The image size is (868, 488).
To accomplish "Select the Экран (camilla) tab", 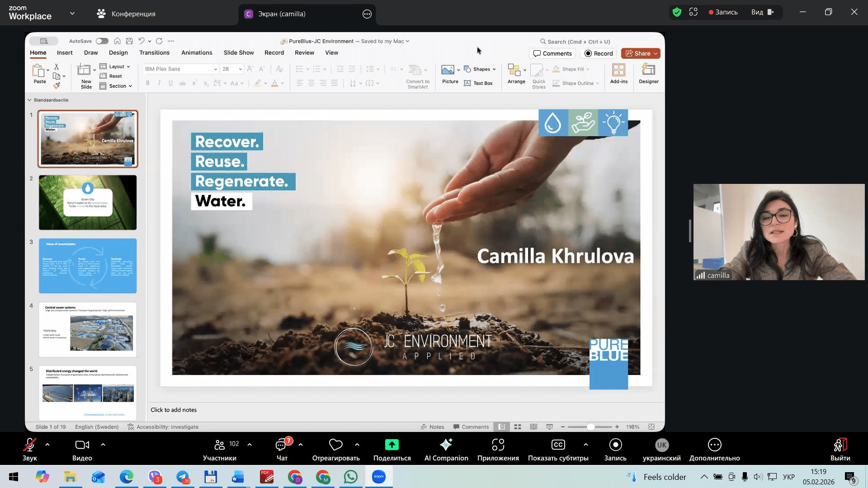I will coord(281,14).
